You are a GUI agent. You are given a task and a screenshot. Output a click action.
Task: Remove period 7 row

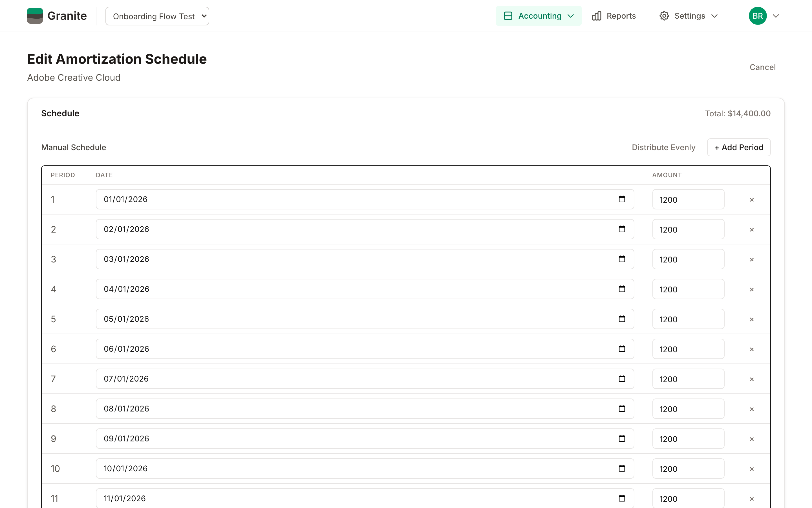(752, 379)
